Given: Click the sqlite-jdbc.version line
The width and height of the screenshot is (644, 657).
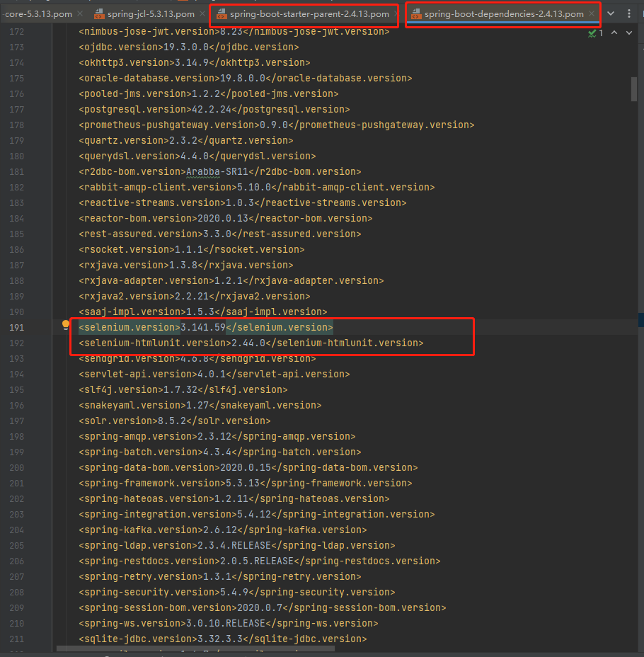Looking at the screenshot, I should point(223,639).
